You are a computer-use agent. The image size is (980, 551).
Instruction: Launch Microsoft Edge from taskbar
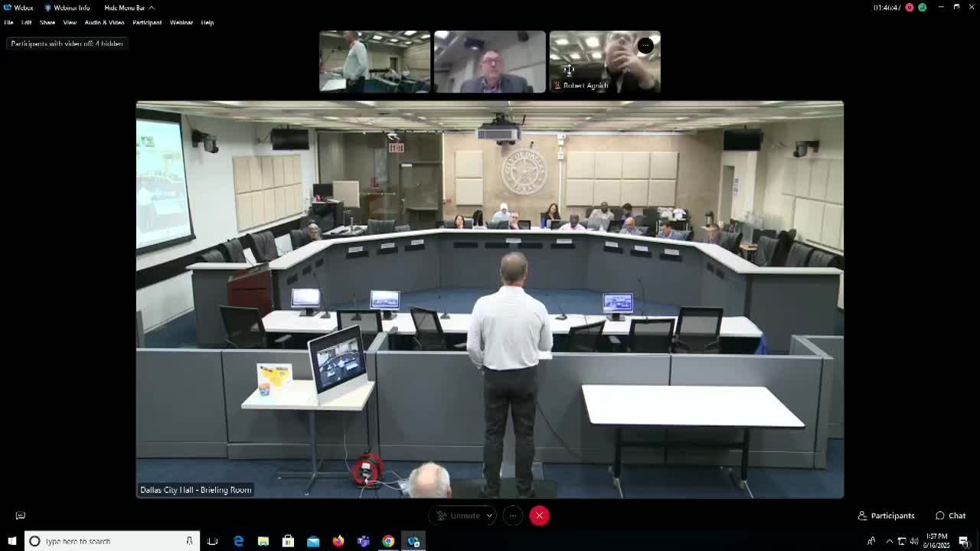(238, 541)
